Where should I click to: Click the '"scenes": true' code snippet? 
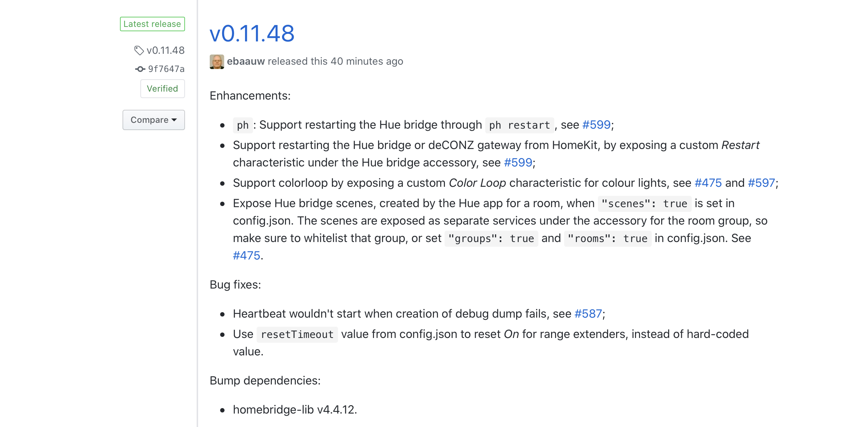click(x=644, y=204)
